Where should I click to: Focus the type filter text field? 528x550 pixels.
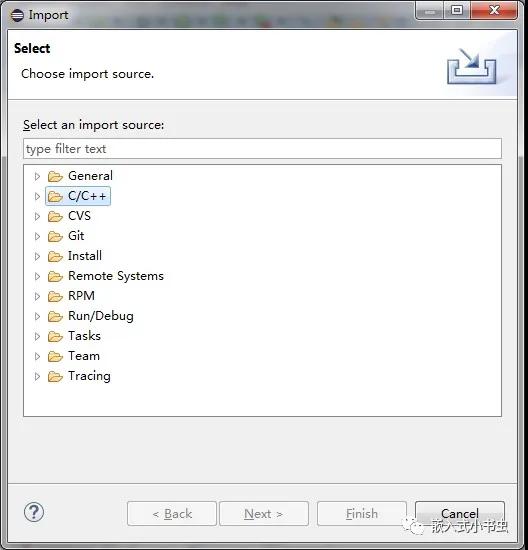[x=262, y=149]
